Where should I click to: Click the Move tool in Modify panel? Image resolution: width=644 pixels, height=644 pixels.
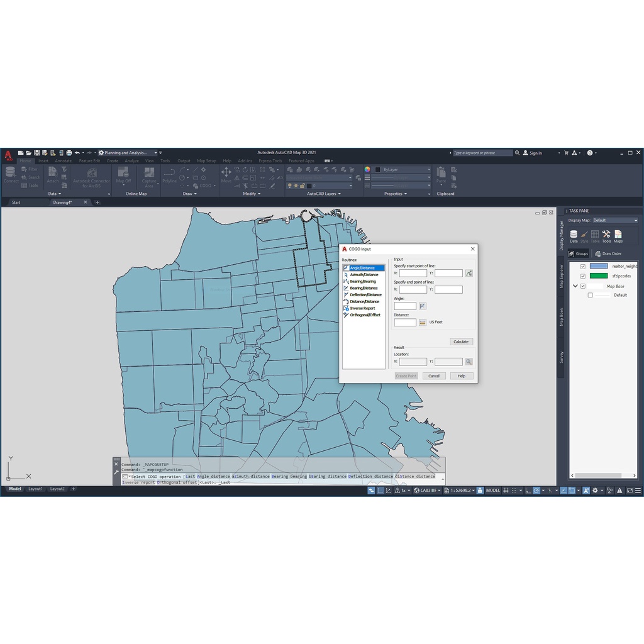coord(226,175)
